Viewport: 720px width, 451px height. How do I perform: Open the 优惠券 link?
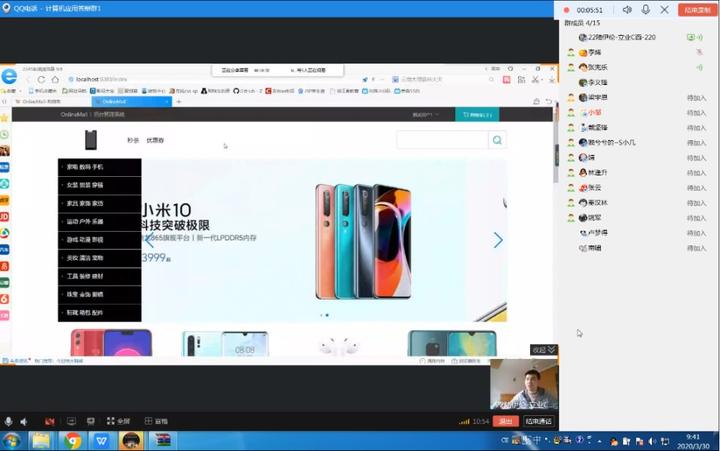click(x=155, y=140)
